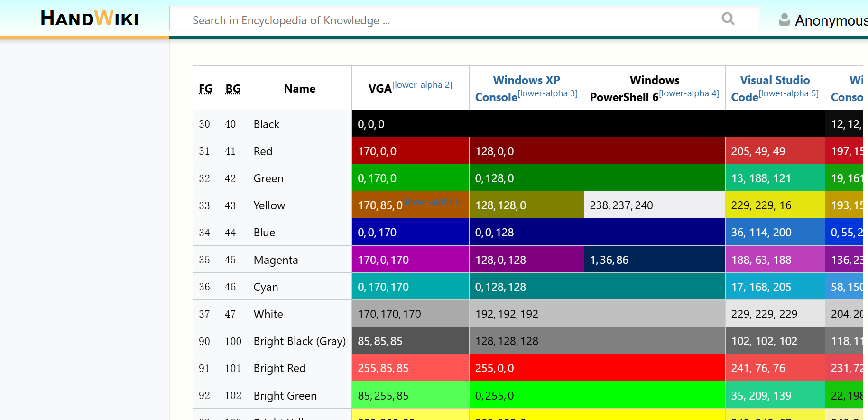Select the VS Code Red 205, 49, 49 cell
The width and height of the screenshot is (868, 420).
tap(775, 151)
